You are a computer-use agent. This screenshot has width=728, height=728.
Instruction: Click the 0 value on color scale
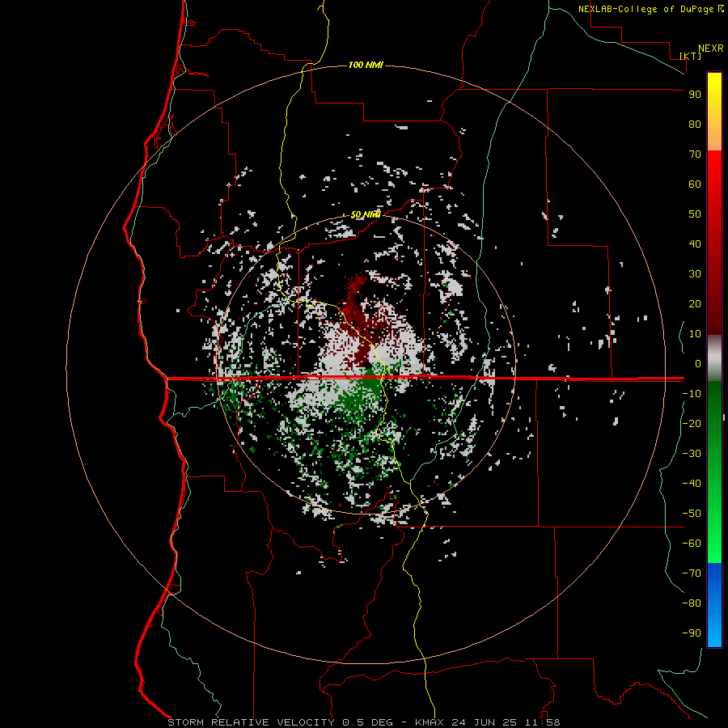698,363
